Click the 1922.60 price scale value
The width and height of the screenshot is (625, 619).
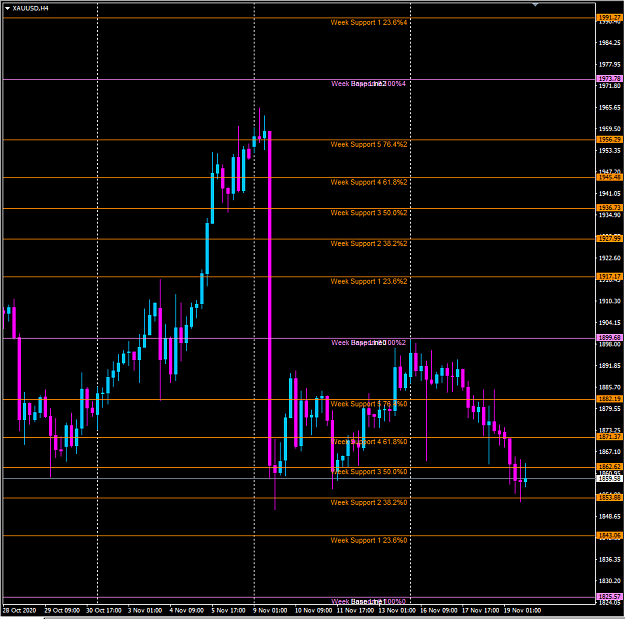pos(610,258)
